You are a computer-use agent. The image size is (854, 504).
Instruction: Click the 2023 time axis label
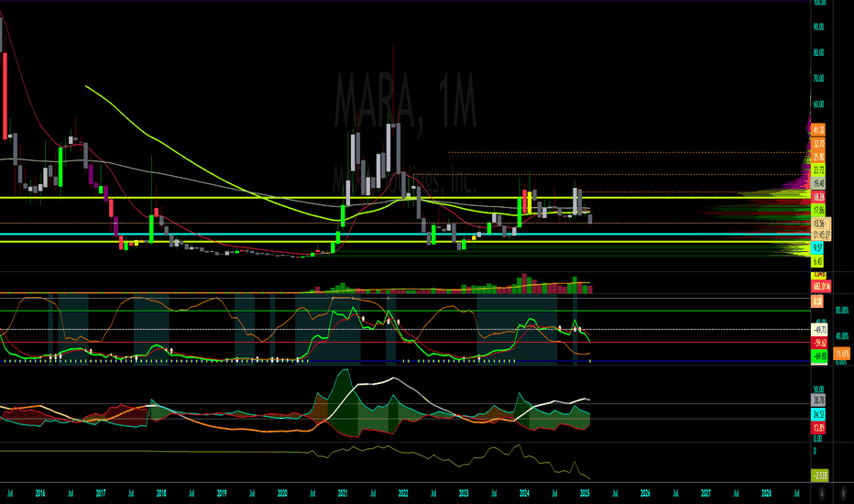click(464, 493)
